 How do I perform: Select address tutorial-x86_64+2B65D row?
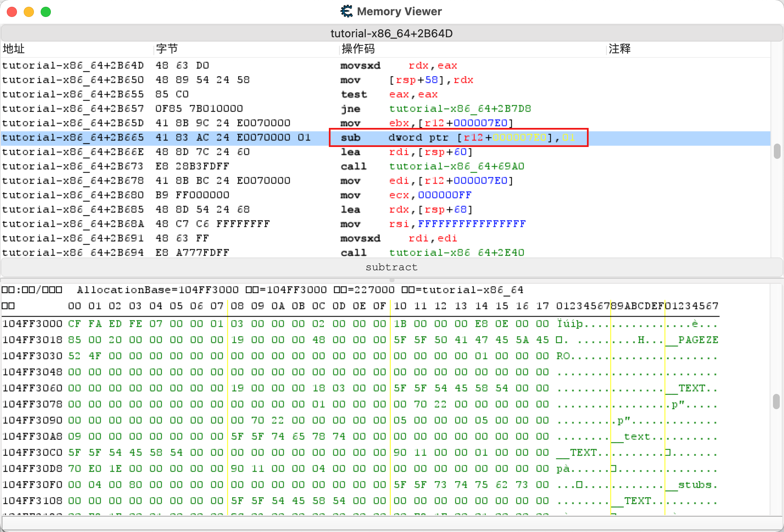[x=386, y=123]
